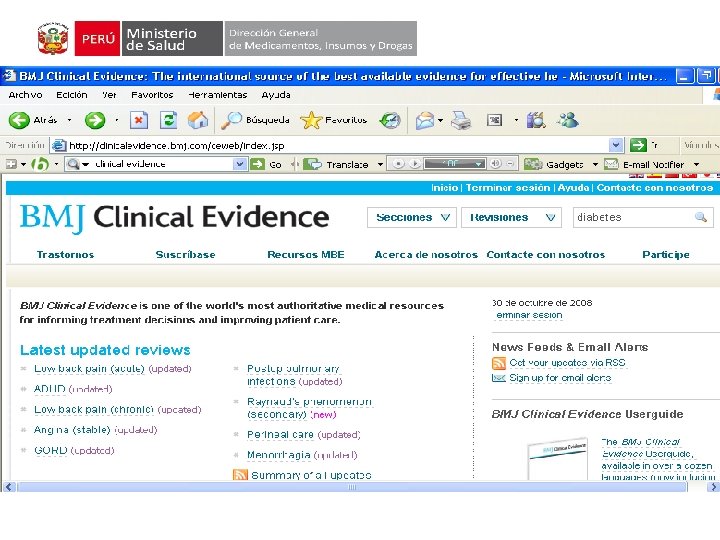Viewport: 720px width, 540px height.
Task: Open Raynaud's phenomenon review link
Action: pos(309,408)
